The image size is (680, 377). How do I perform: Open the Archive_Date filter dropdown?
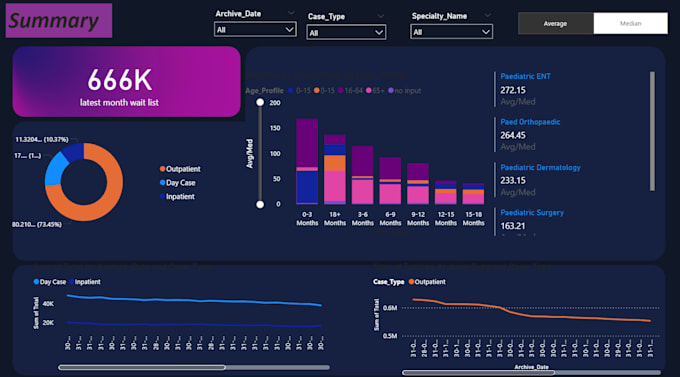255,30
